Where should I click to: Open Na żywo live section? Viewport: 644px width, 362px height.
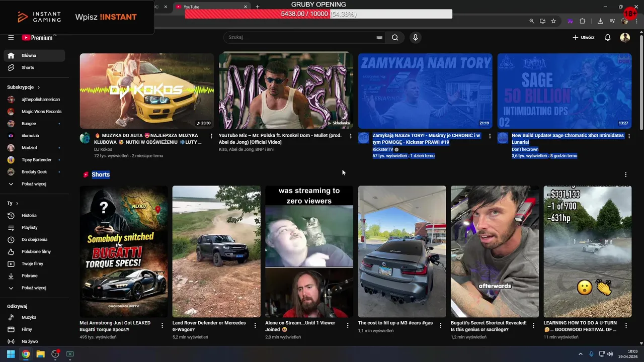point(34,342)
